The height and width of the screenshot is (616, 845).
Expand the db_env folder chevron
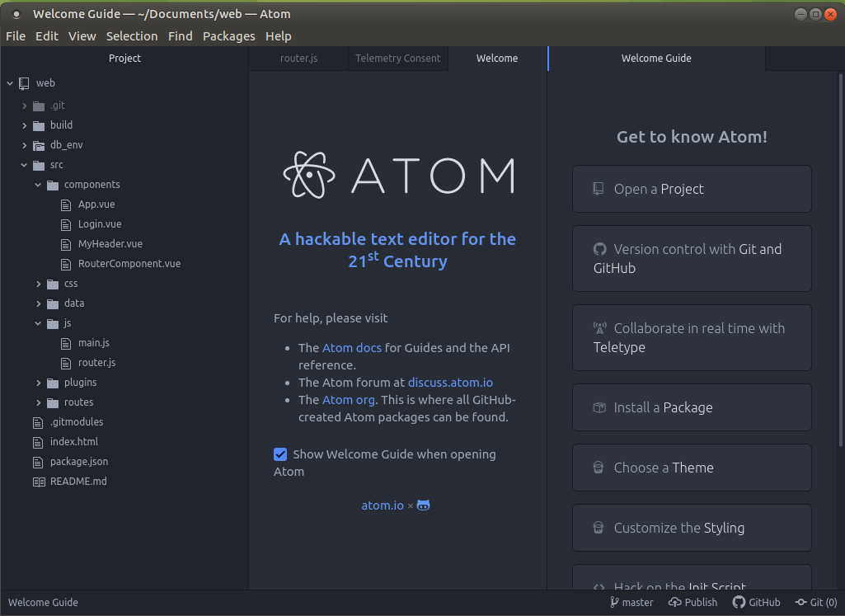[x=24, y=145]
